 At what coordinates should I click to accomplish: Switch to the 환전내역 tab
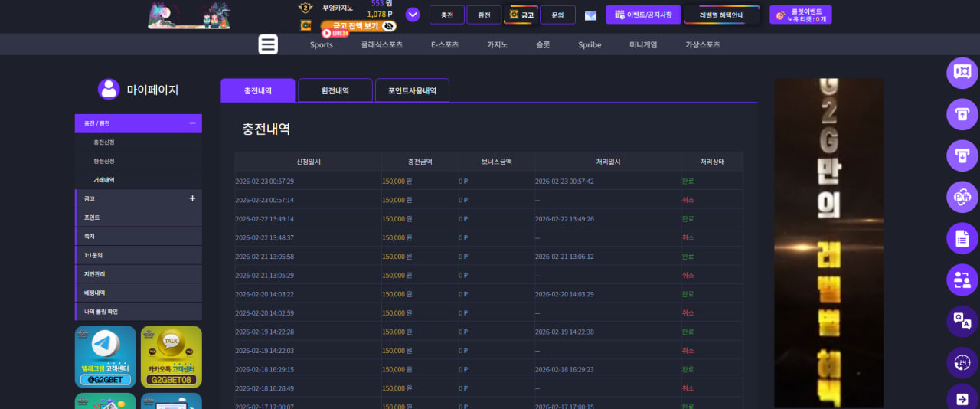click(x=335, y=90)
